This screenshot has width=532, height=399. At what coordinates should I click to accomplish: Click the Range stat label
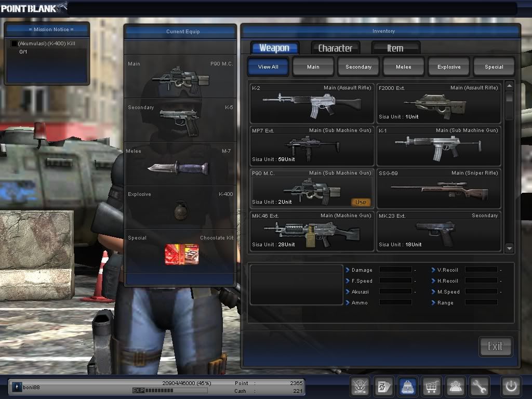pos(445,303)
